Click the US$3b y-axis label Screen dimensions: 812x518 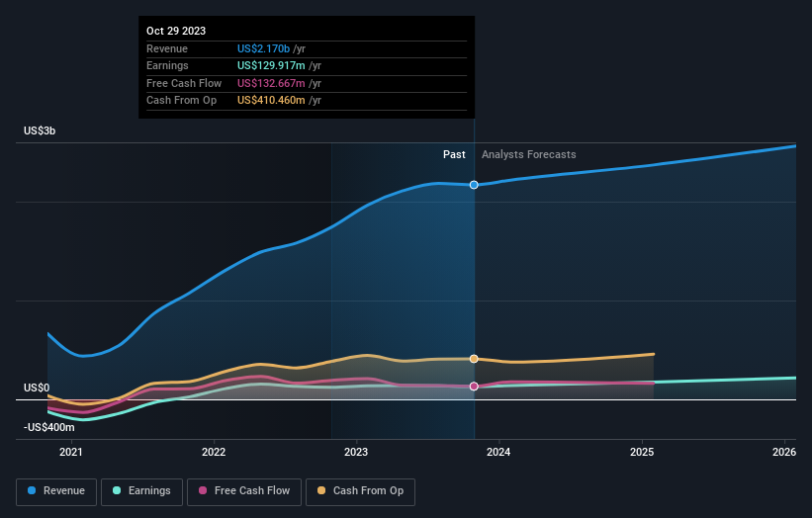coord(40,130)
